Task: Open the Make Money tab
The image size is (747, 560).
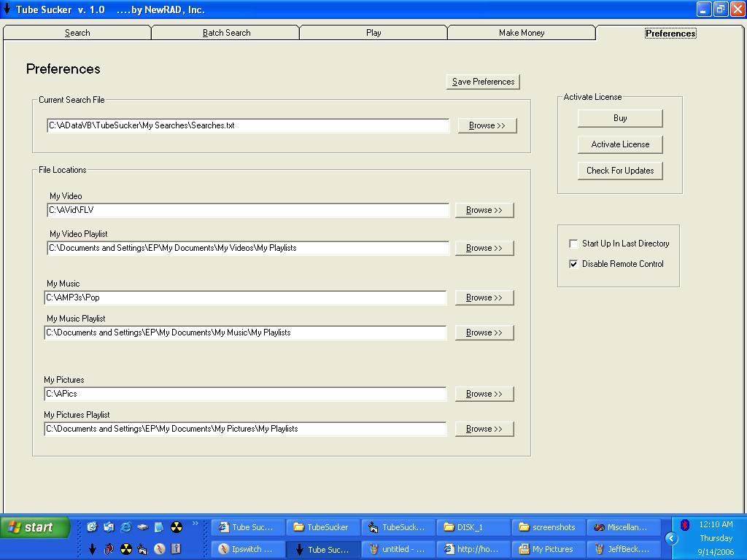Action: click(522, 33)
